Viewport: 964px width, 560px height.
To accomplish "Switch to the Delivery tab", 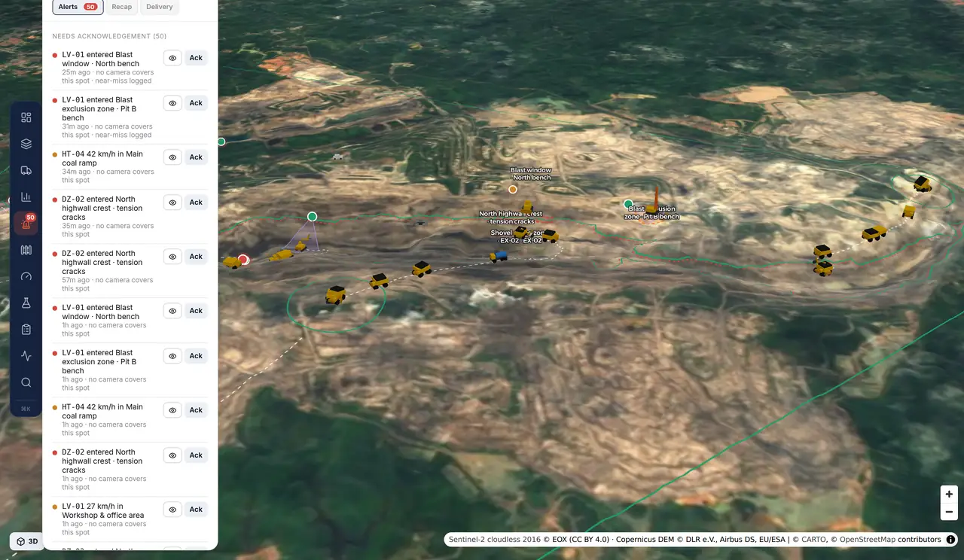I will [159, 7].
